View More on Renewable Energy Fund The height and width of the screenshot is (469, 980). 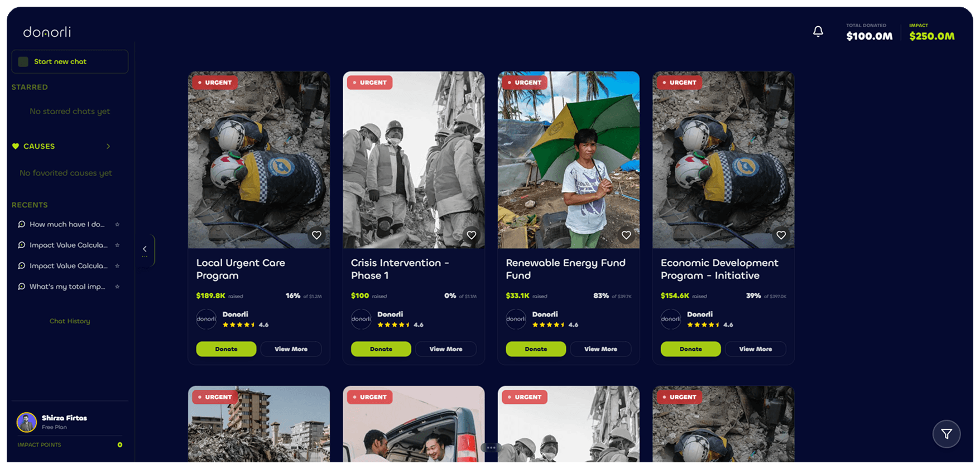[601, 349]
